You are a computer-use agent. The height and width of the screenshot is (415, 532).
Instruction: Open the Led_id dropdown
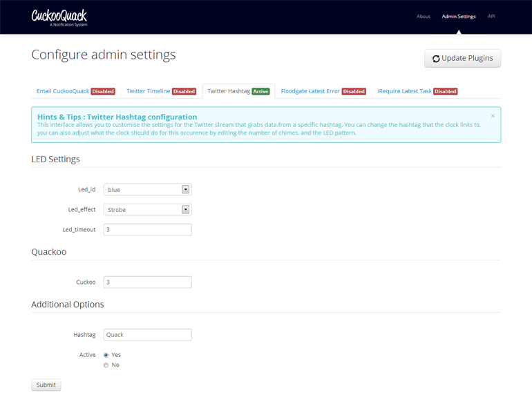pos(147,189)
